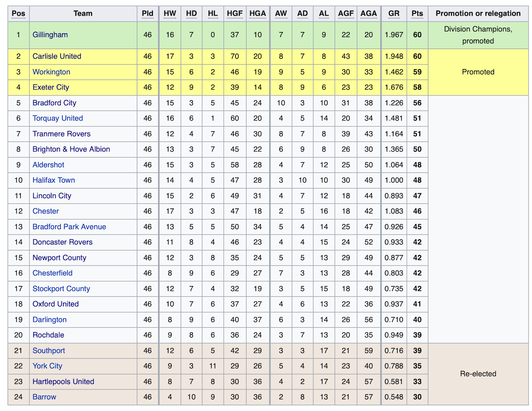
Task: Open the Barrow team link
Action: [44, 397]
